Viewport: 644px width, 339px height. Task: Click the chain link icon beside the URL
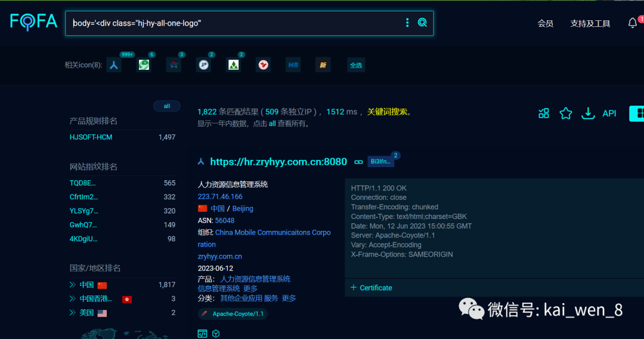358,162
